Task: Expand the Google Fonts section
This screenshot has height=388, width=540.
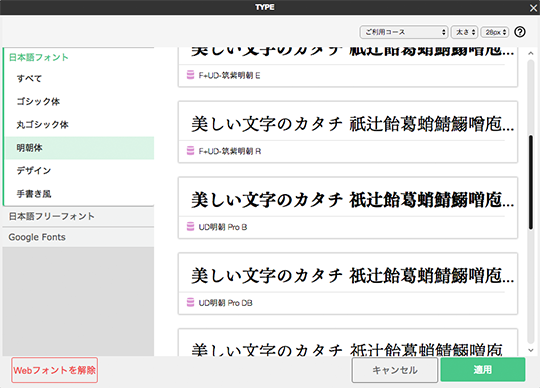Action: pyautogui.click(x=79, y=237)
